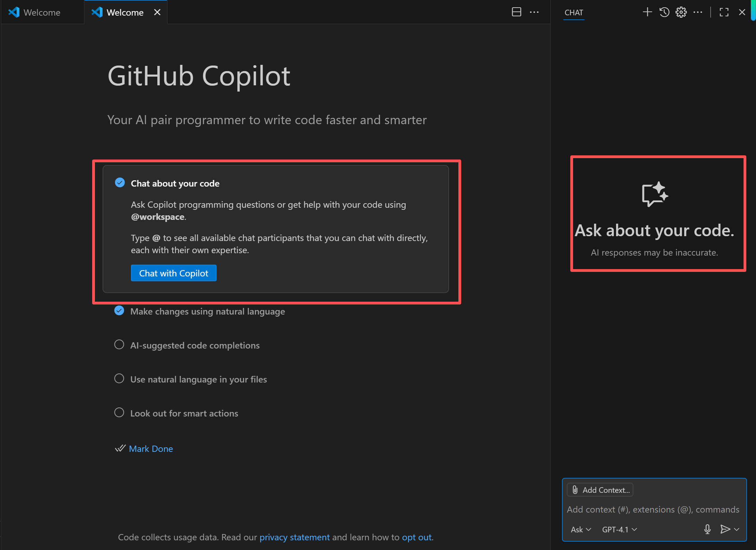Send the chat message arrow

[x=725, y=529]
